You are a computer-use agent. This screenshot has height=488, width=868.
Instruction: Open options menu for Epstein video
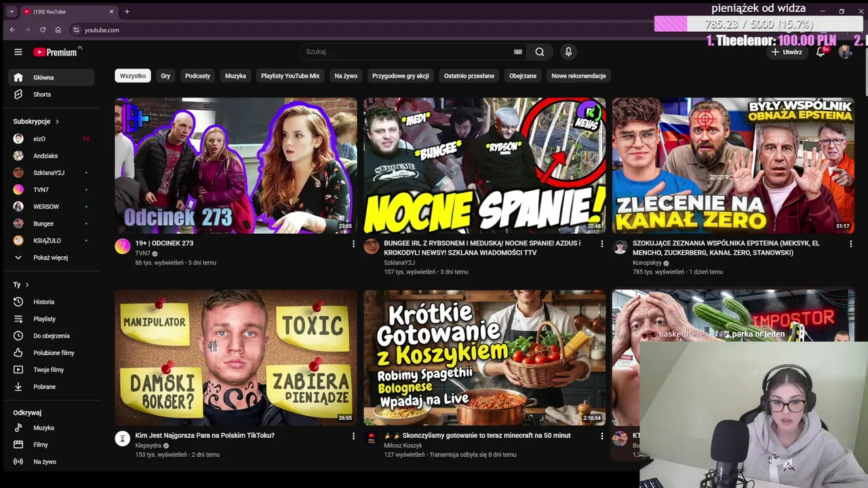(x=851, y=243)
